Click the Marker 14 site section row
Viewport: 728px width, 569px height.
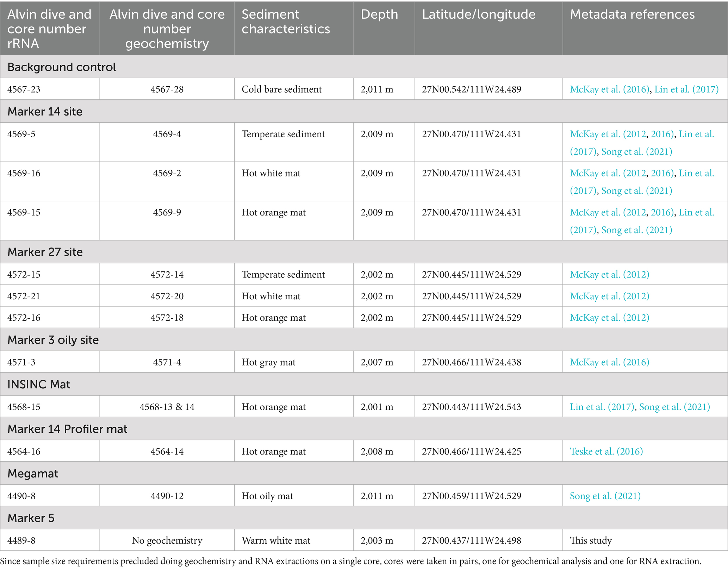click(45, 112)
